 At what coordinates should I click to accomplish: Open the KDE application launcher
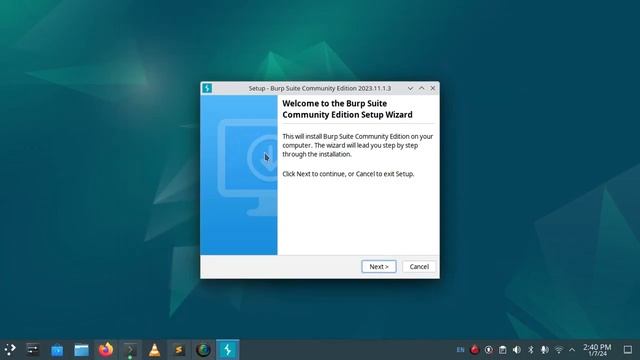[10, 350]
